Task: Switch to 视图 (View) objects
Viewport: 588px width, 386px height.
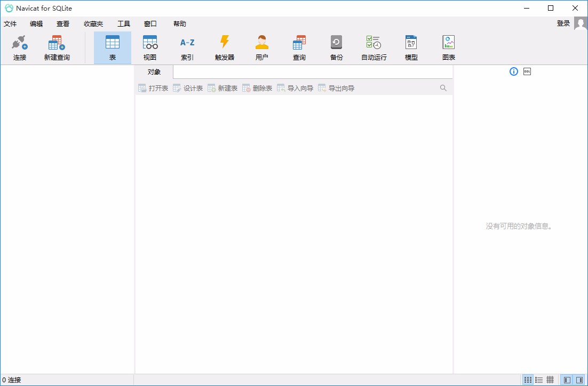Action: pos(149,47)
